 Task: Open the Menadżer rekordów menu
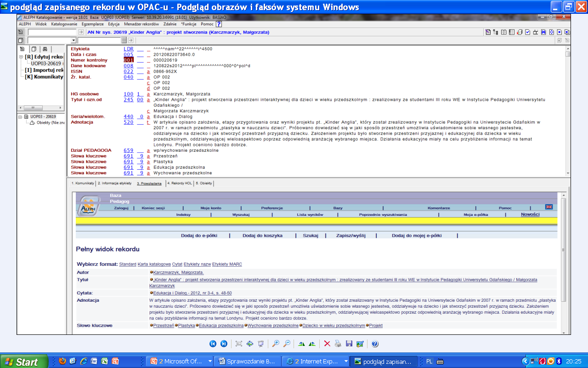pos(141,24)
